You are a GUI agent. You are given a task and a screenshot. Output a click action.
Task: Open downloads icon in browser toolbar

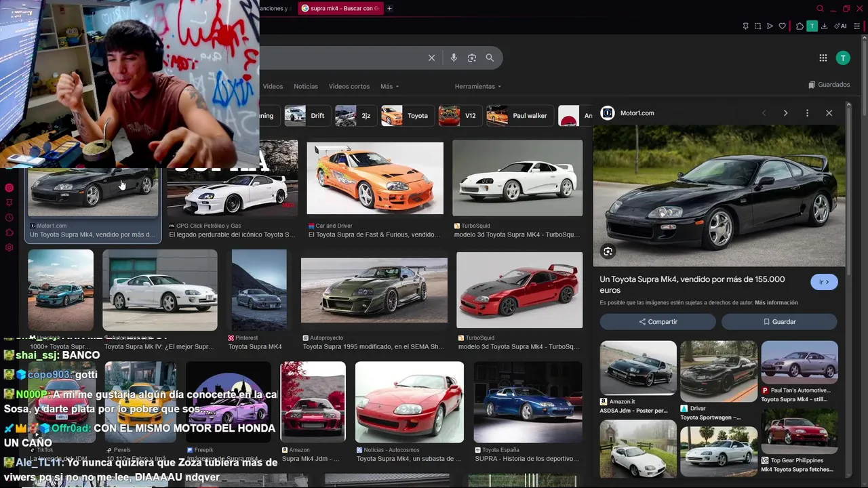pos(824,26)
